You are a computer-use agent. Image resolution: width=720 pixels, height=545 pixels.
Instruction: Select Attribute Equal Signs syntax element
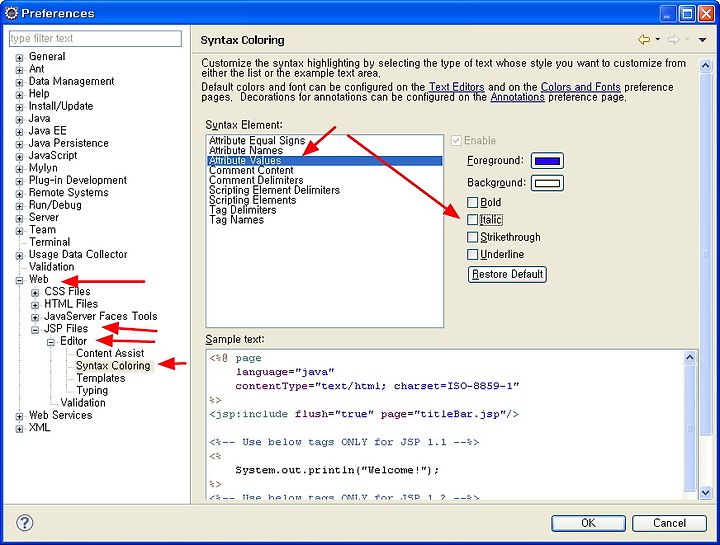pos(257,140)
